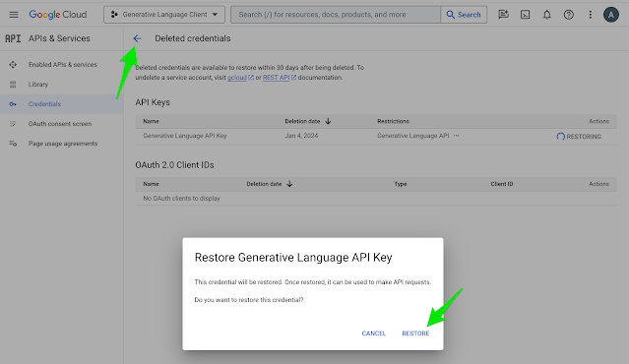Open the notifications bell
629x364 pixels.
[546, 15]
